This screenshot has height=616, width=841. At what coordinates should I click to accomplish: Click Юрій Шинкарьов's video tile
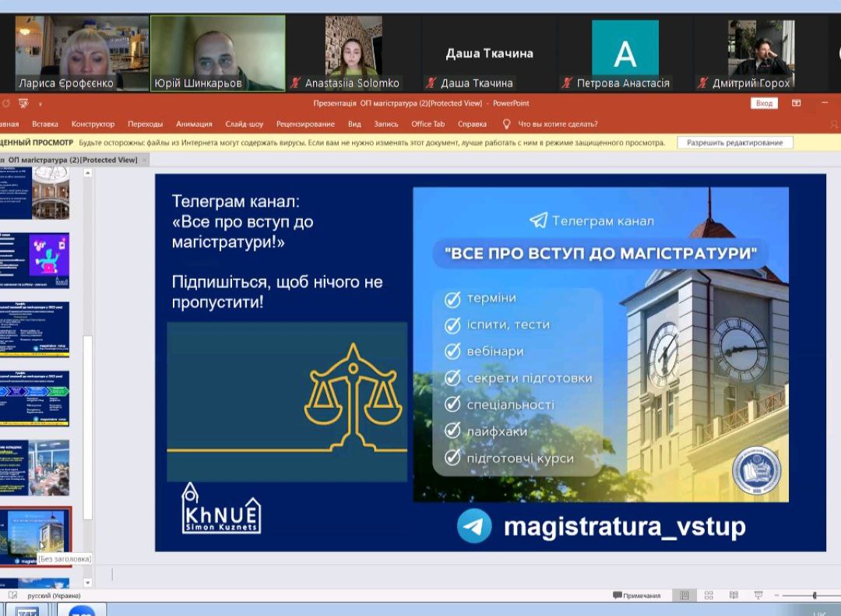pyautogui.click(x=218, y=53)
